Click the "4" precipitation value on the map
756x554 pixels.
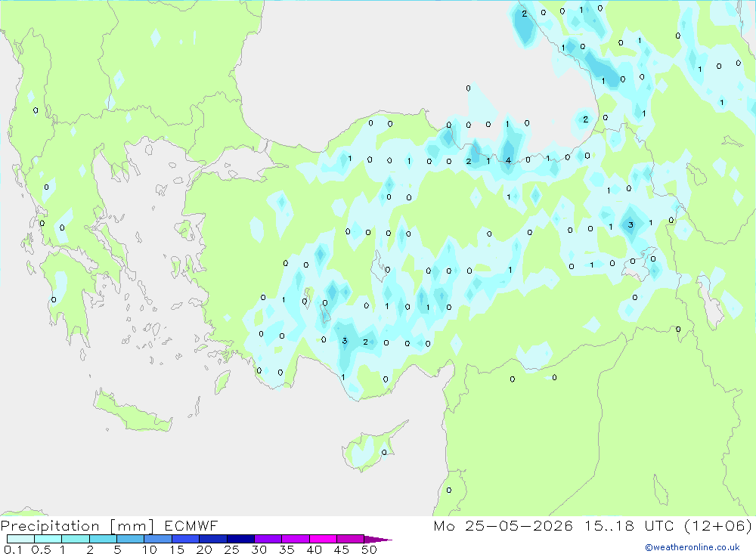pyautogui.click(x=508, y=160)
